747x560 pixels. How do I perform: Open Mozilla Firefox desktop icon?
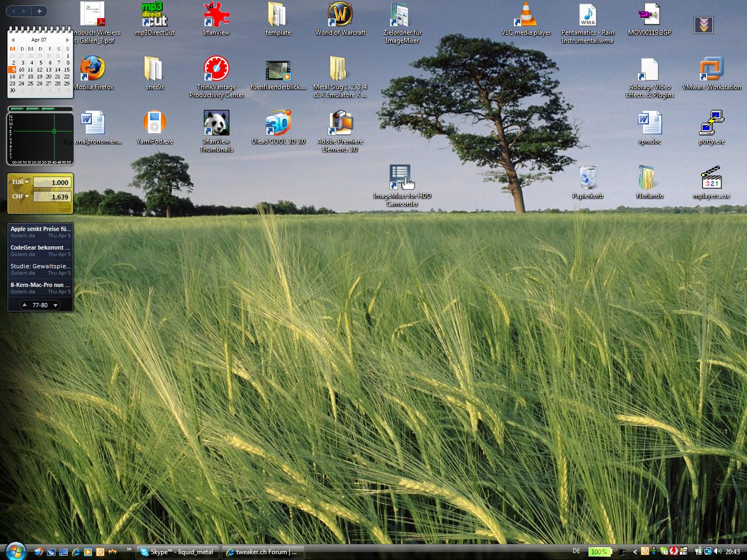(93, 69)
